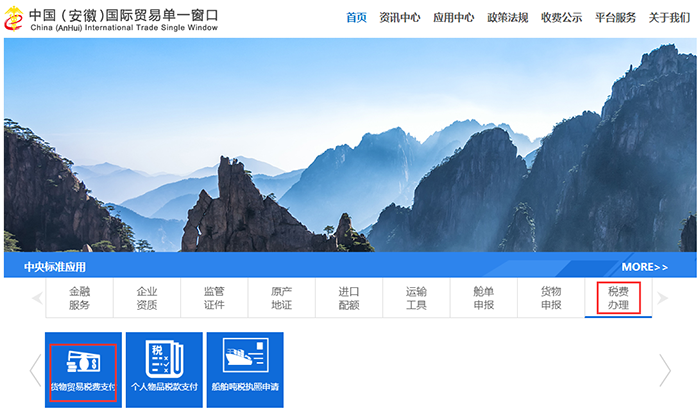This screenshot has width=700, height=420.
Task: Click the MORE>> link
Action: 644,267
